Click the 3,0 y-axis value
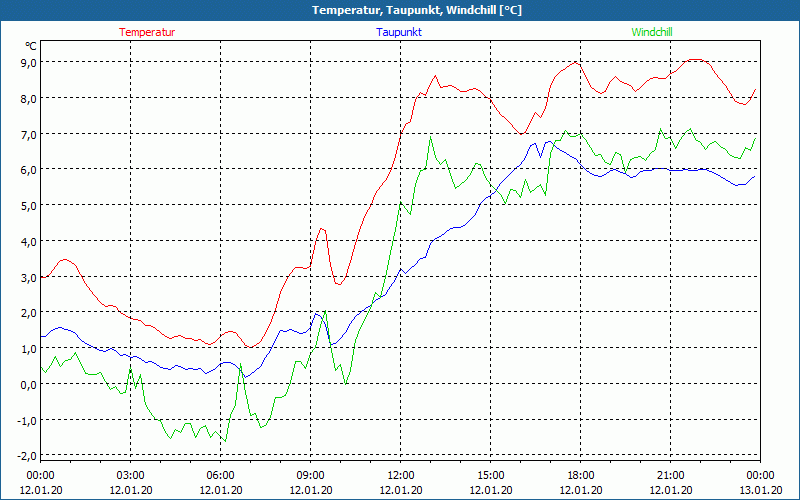Viewport: 800px width, 500px height. click(x=28, y=278)
